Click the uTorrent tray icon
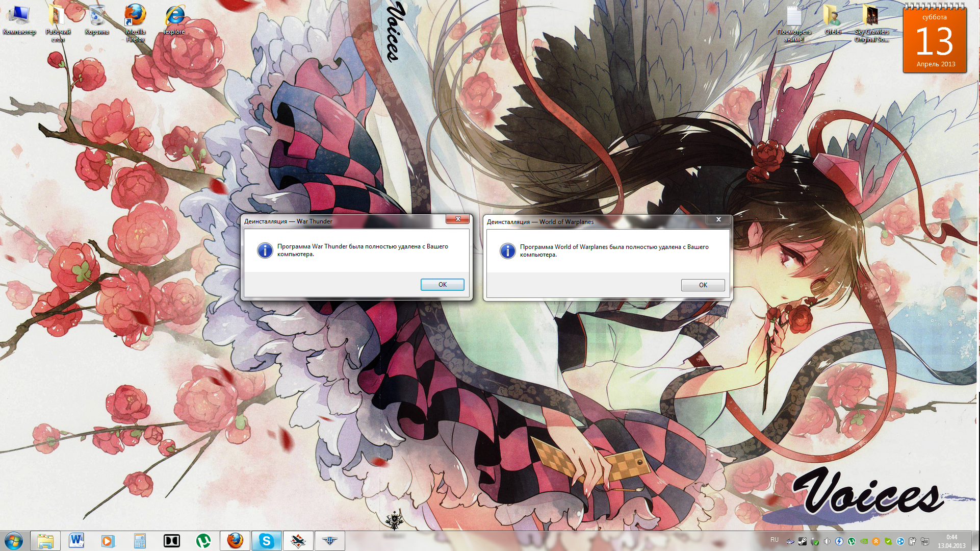 [852, 541]
